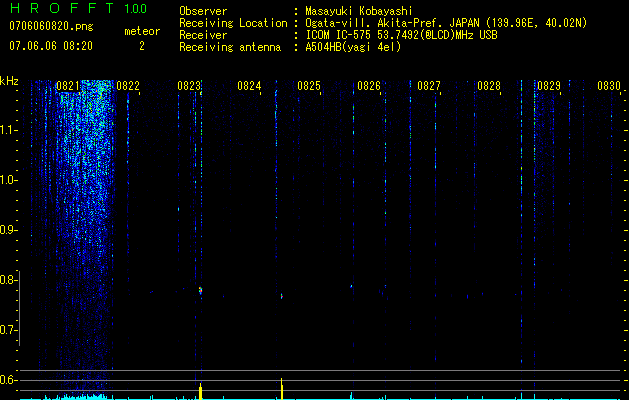Click the 1.1 frequency axis label
This screenshot has height=400, width=629.
8,130
